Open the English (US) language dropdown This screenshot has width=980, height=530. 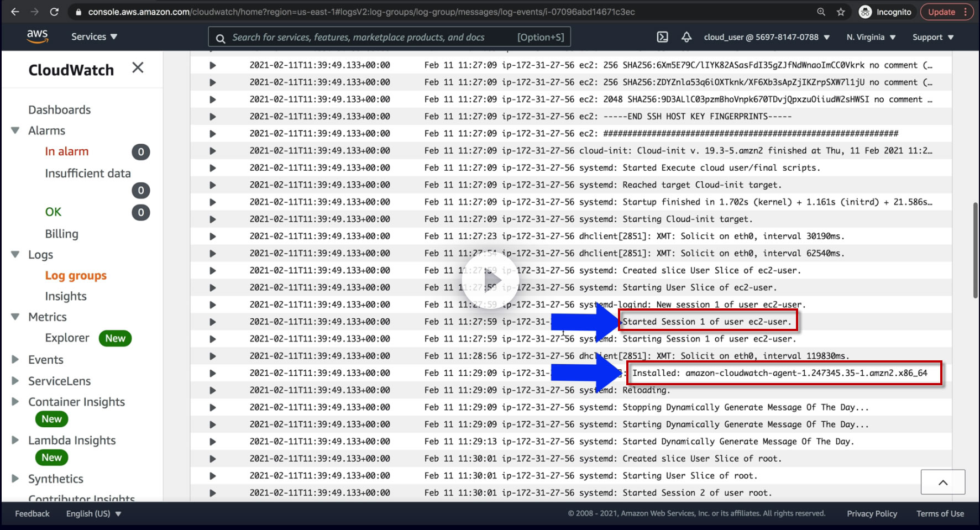[x=93, y=513]
